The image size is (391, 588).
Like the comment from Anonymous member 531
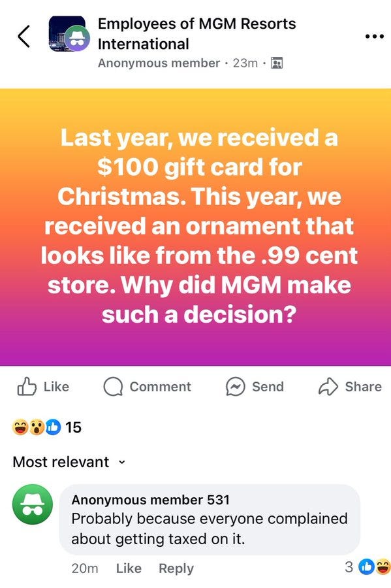pyautogui.click(x=129, y=568)
